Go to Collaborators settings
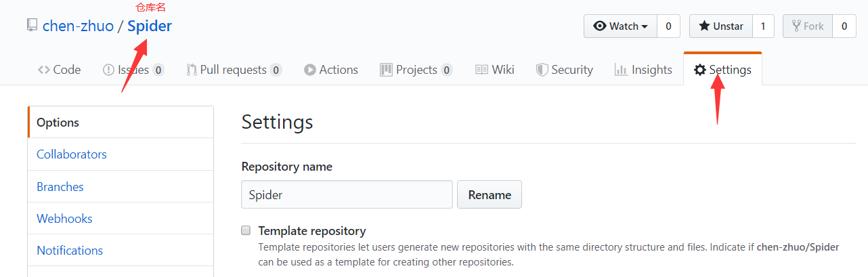868x277 pixels. point(72,154)
